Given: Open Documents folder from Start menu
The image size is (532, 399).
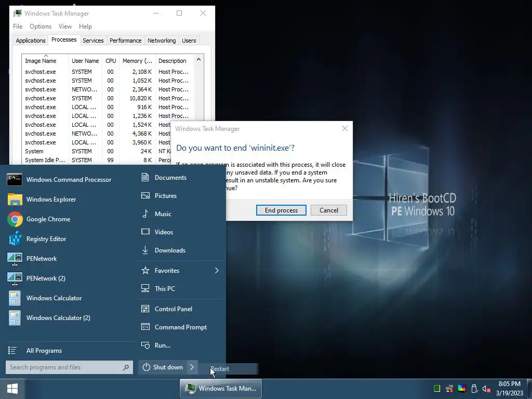Looking at the screenshot, I should pos(181,178).
